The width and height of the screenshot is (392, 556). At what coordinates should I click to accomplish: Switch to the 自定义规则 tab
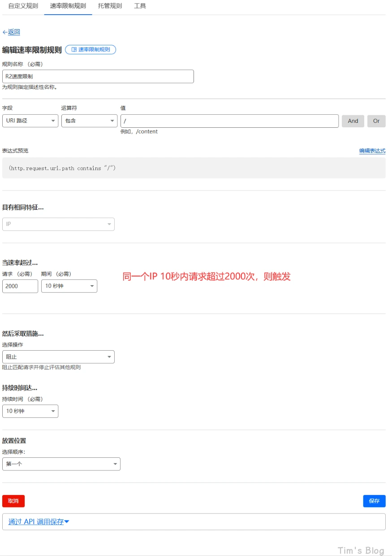[23, 6]
